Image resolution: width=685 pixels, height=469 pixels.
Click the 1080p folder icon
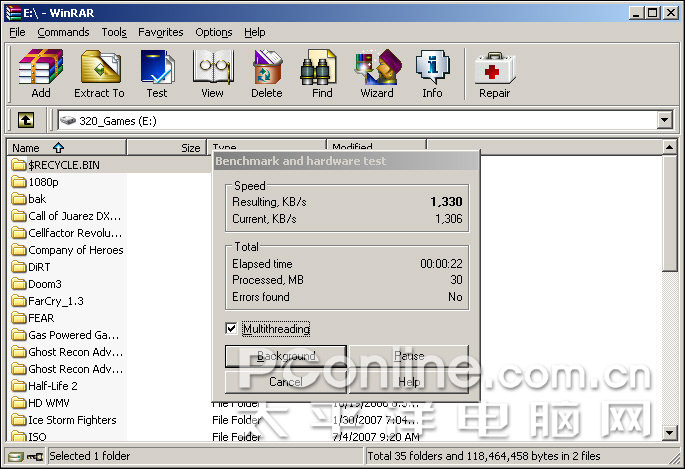pyautogui.click(x=19, y=182)
